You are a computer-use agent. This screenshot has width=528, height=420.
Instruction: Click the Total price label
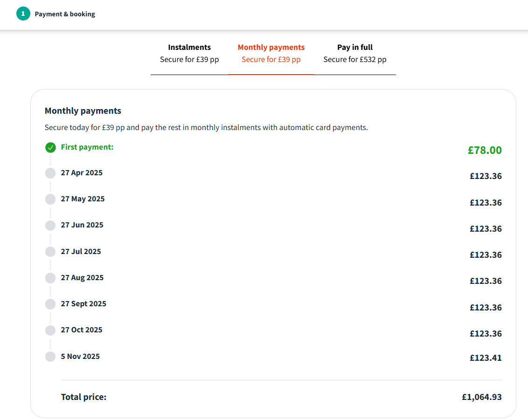tap(83, 397)
